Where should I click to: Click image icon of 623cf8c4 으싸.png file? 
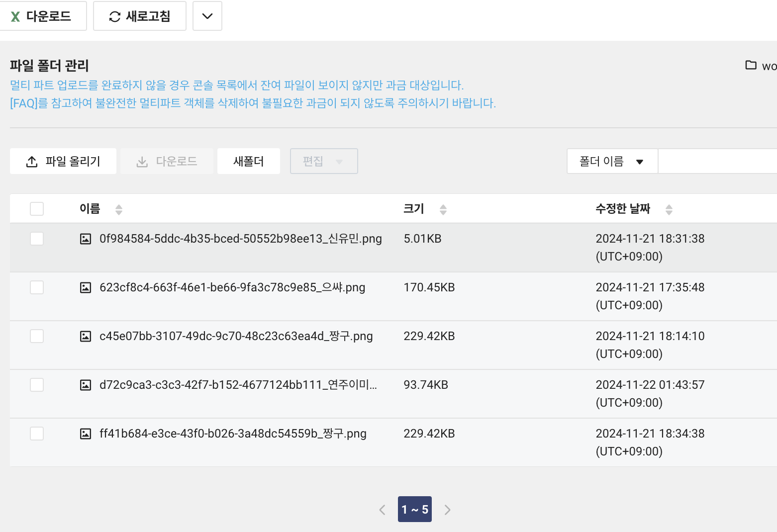point(86,287)
